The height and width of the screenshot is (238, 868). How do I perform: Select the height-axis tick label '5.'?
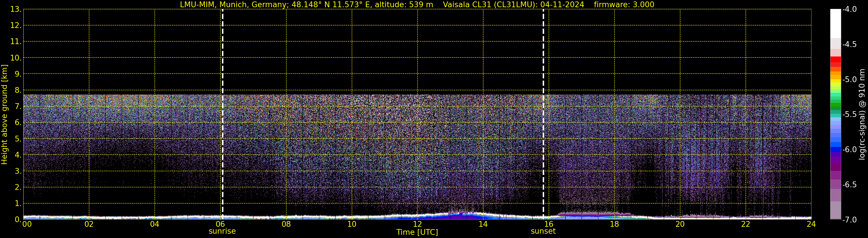coord(18,139)
